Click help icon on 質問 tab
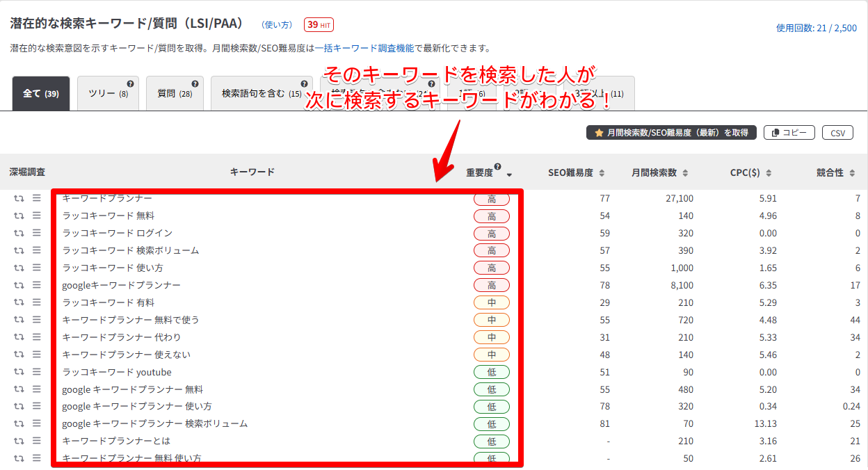868x470 pixels. pos(195,84)
